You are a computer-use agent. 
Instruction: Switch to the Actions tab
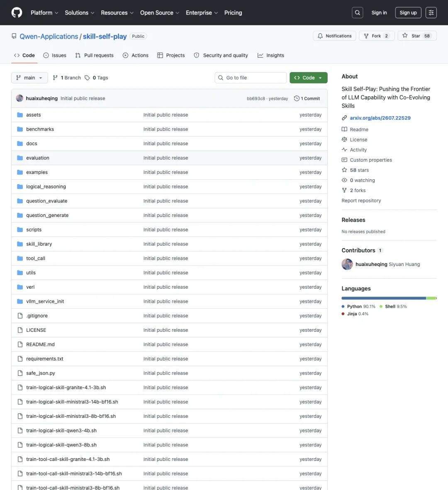tap(136, 55)
